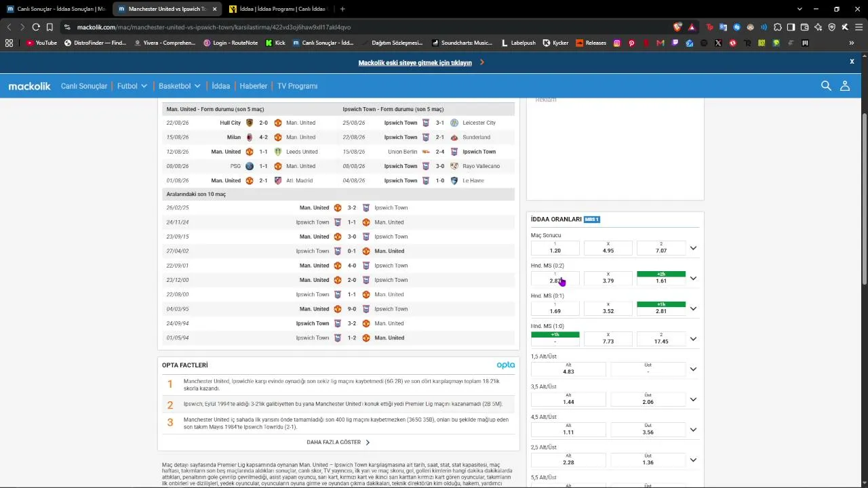Click the Leeds United crest icon
Image resolution: width=868 pixels, height=488 pixels.
pos(278,152)
